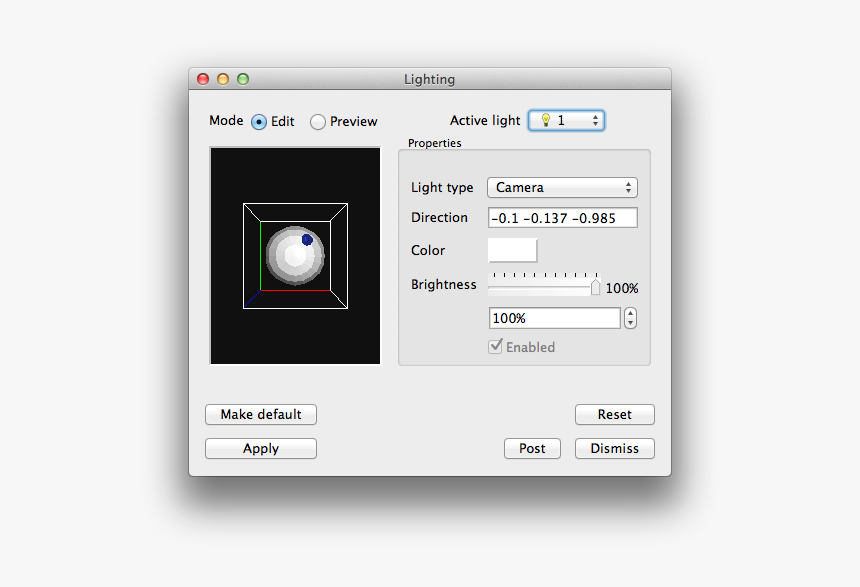
Task: Click the Lighting window title bar
Action: (x=430, y=79)
